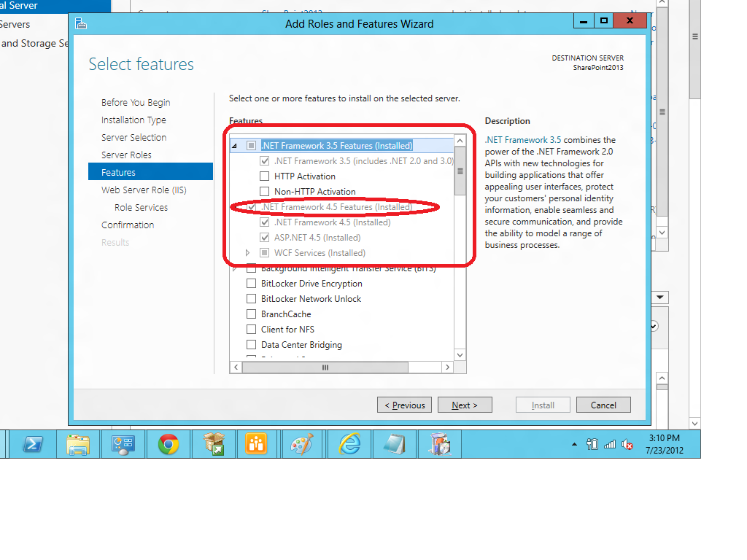The height and width of the screenshot is (560, 747).
Task: Click the Next button to proceed
Action: (x=465, y=405)
